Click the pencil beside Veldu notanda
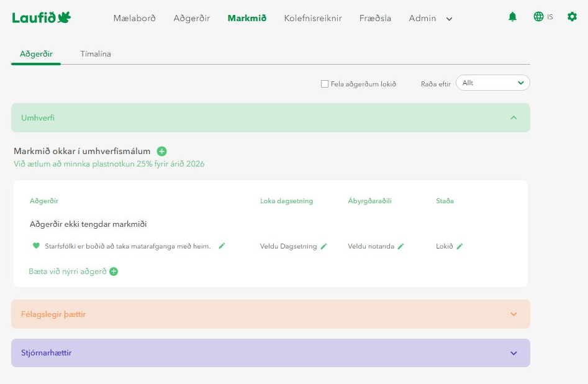Viewport: 588px width, 384px height. pyautogui.click(x=400, y=247)
